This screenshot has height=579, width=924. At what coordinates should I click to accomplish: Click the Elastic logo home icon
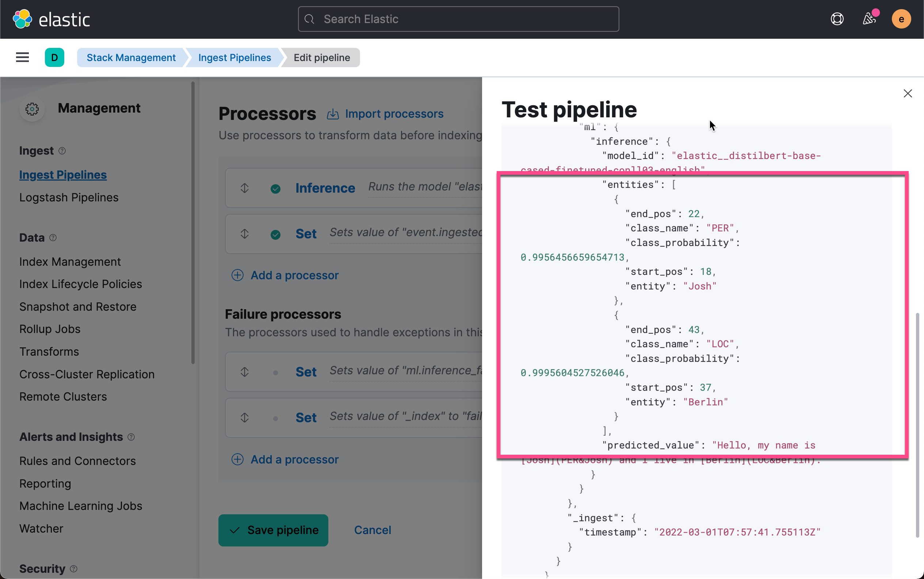click(x=22, y=19)
